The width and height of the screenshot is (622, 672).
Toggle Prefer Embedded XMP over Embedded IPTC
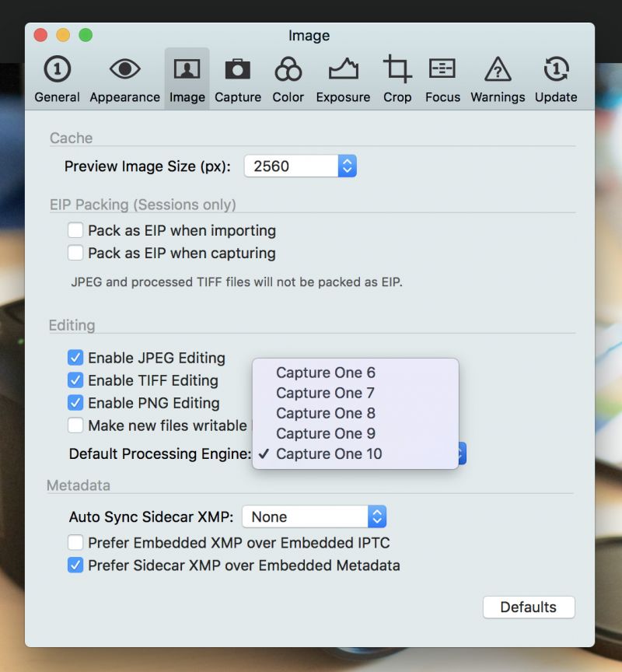pyautogui.click(x=75, y=543)
